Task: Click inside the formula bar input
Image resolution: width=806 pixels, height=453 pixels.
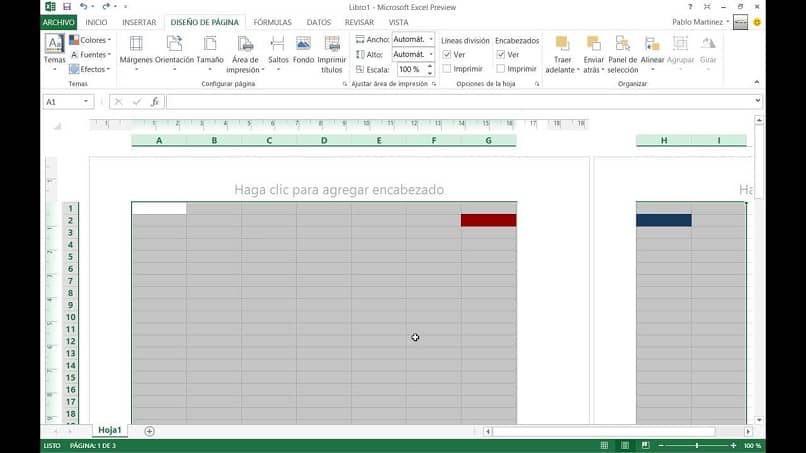Action: pyautogui.click(x=459, y=102)
